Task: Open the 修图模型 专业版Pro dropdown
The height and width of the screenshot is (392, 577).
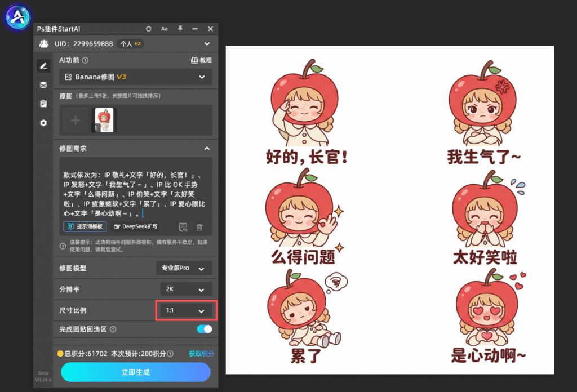Action: pyautogui.click(x=184, y=268)
